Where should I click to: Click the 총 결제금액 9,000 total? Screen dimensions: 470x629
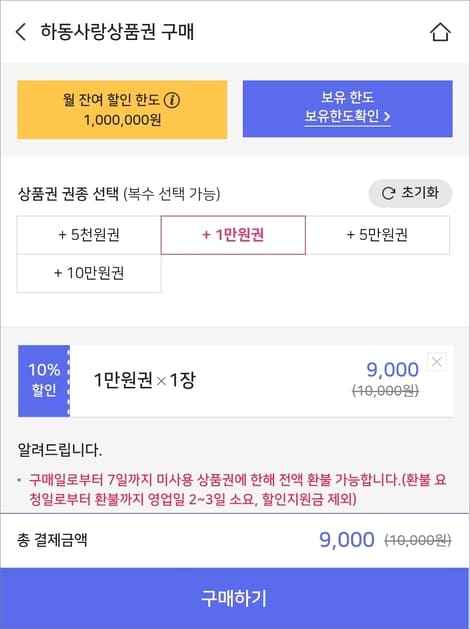[x=347, y=540]
